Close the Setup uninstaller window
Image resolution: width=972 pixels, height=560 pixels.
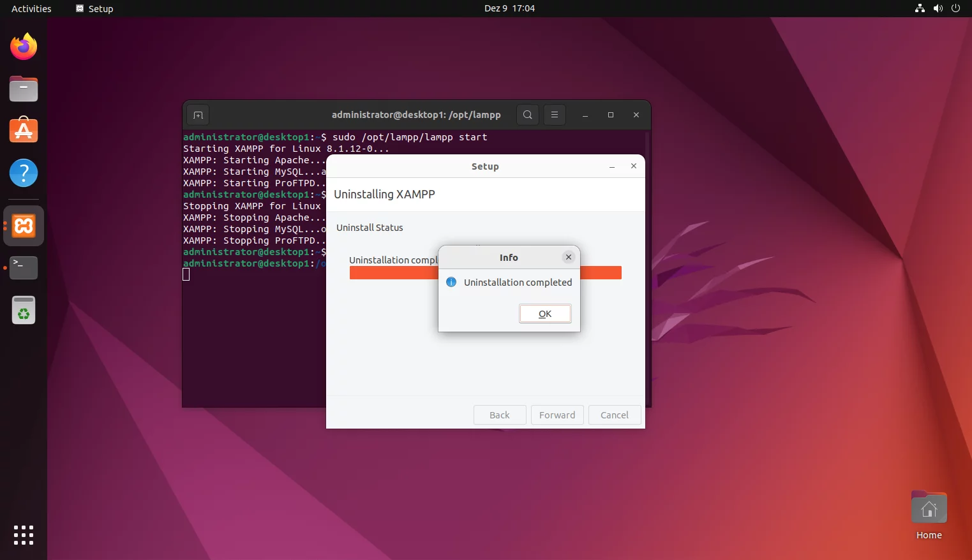click(634, 166)
